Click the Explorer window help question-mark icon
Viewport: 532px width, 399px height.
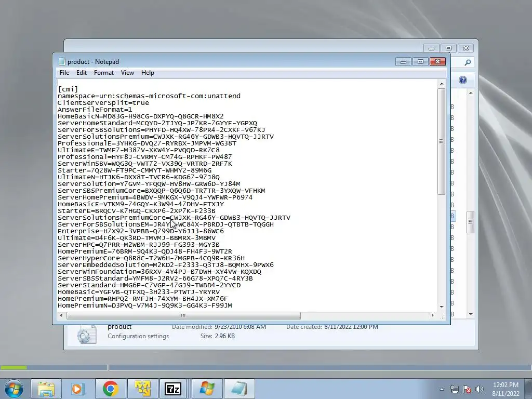[x=463, y=80]
